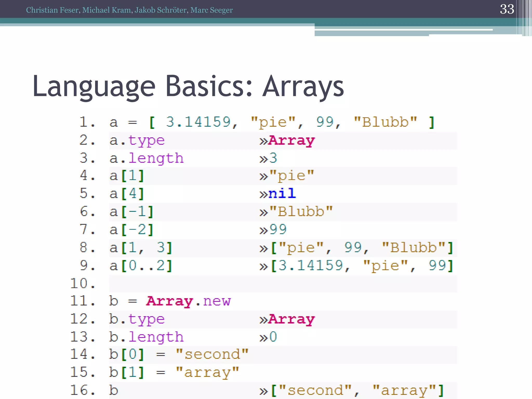Click "a[1]" on line 4
Screen dimensions: 532x399
[127, 176]
